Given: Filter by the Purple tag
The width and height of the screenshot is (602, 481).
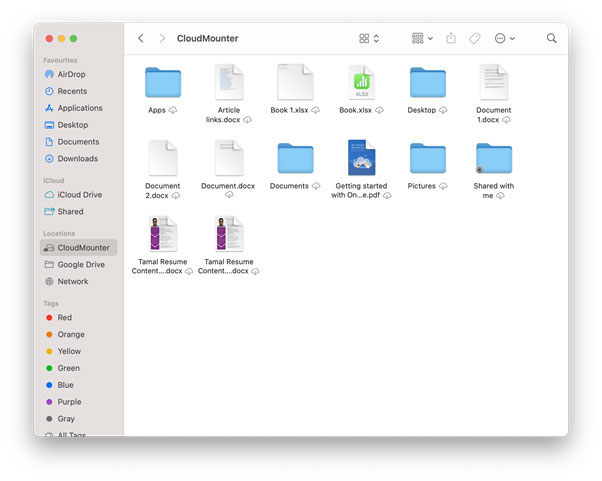Looking at the screenshot, I should point(70,402).
